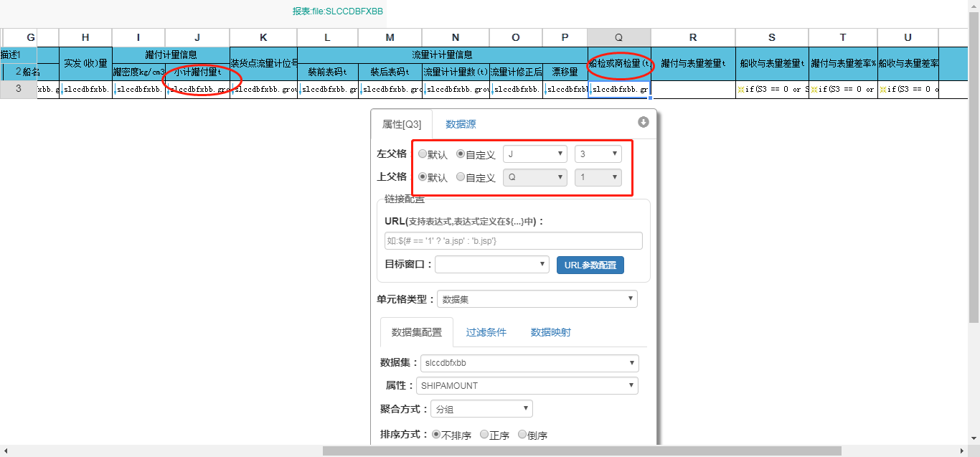Select 默认 radio for 左父格
The image size is (980, 457).
pos(423,153)
